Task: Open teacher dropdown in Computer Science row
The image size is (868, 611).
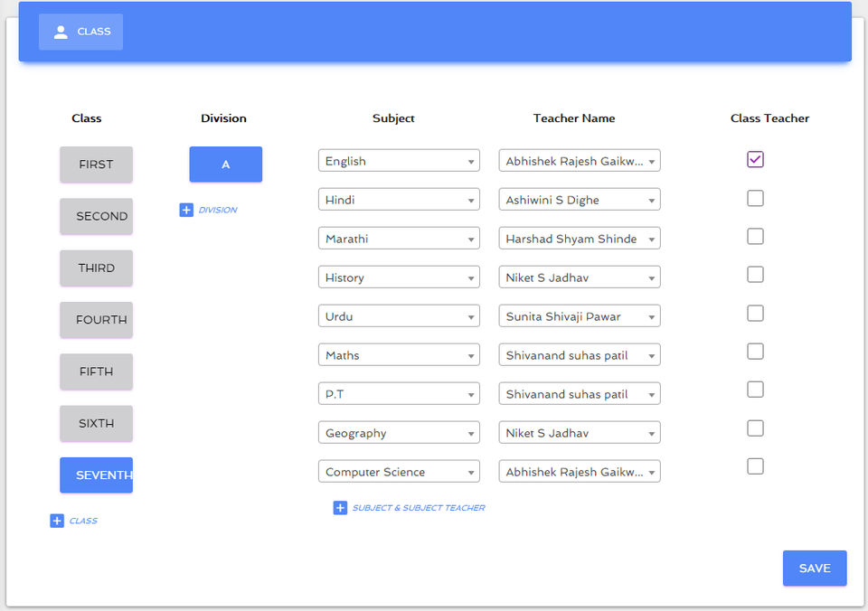Action: tap(579, 471)
